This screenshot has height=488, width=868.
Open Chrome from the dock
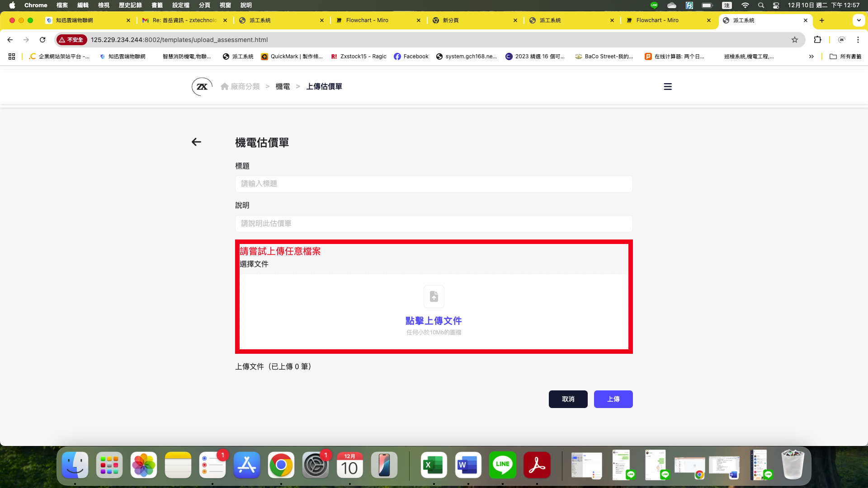coord(281,465)
